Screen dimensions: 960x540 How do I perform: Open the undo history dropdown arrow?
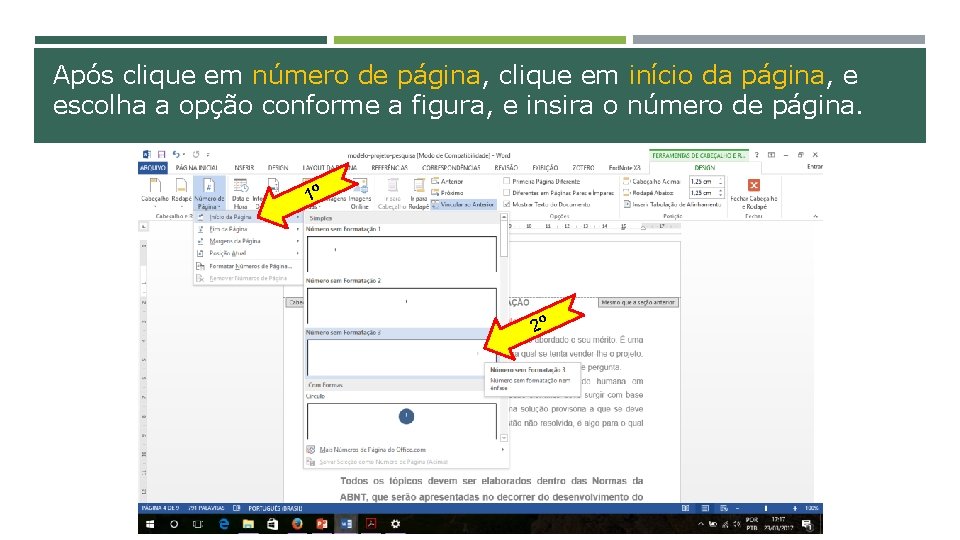click(x=184, y=155)
